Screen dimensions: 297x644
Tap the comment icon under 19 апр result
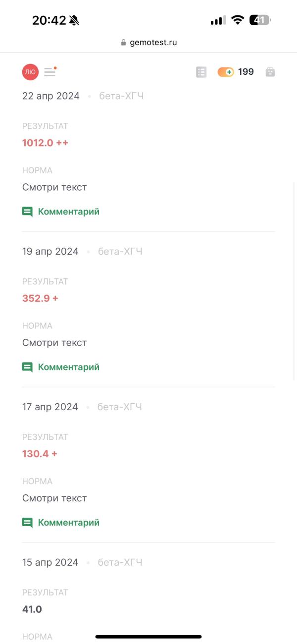27,368
